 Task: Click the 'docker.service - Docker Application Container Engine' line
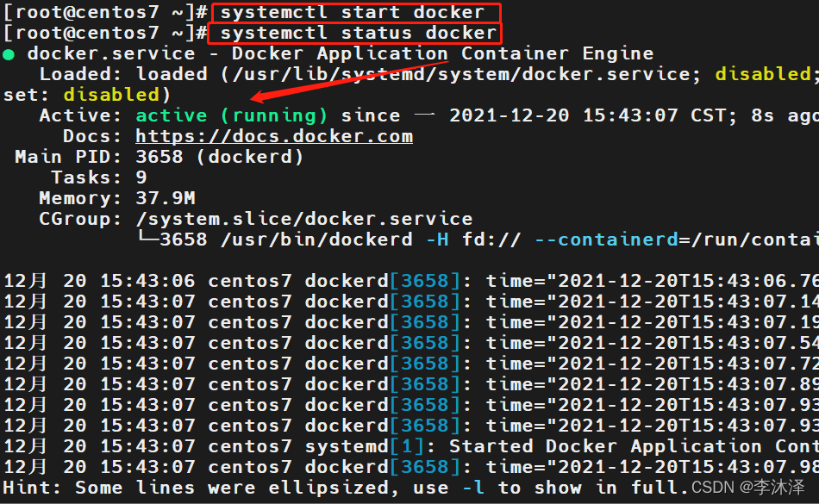click(x=340, y=53)
